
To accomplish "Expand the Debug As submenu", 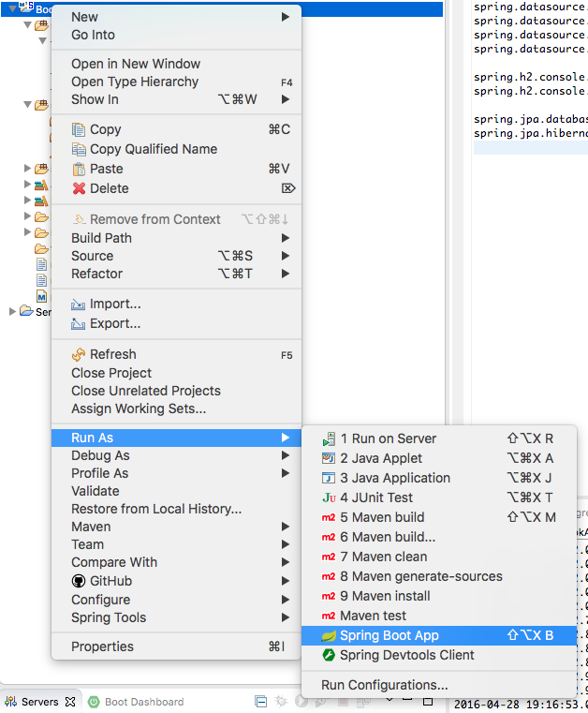I will click(176, 455).
